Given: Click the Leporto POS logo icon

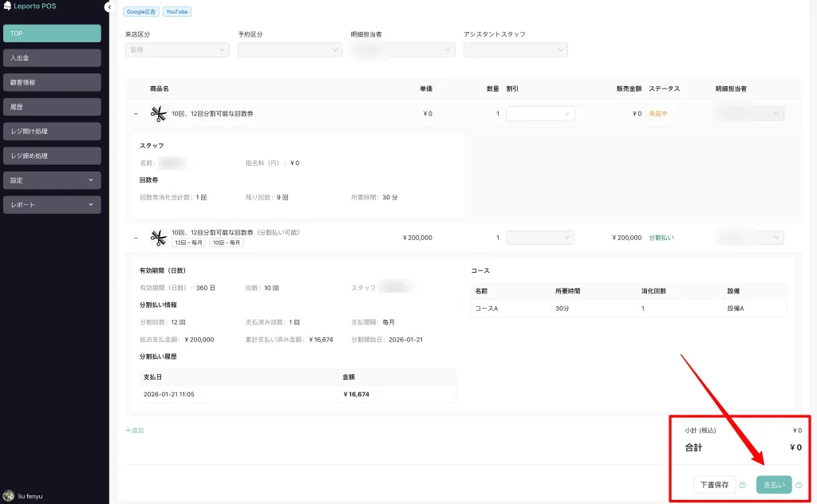Looking at the screenshot, I should point(7,6).
